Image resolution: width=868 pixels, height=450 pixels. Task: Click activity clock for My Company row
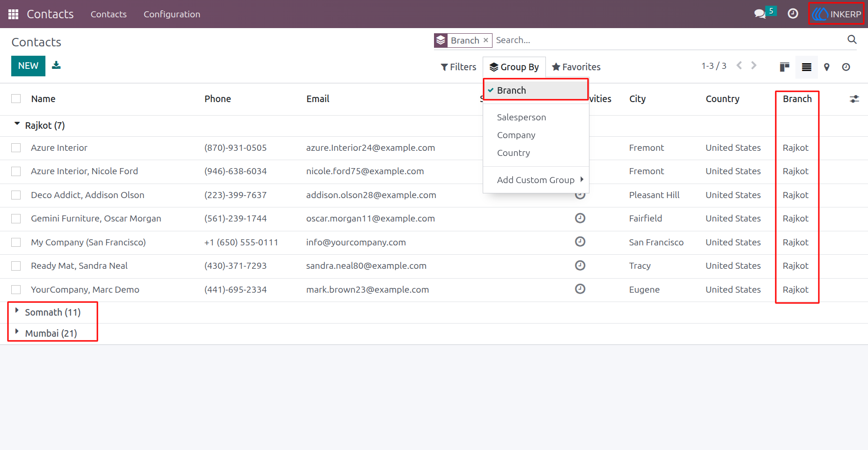click(580, 242)
